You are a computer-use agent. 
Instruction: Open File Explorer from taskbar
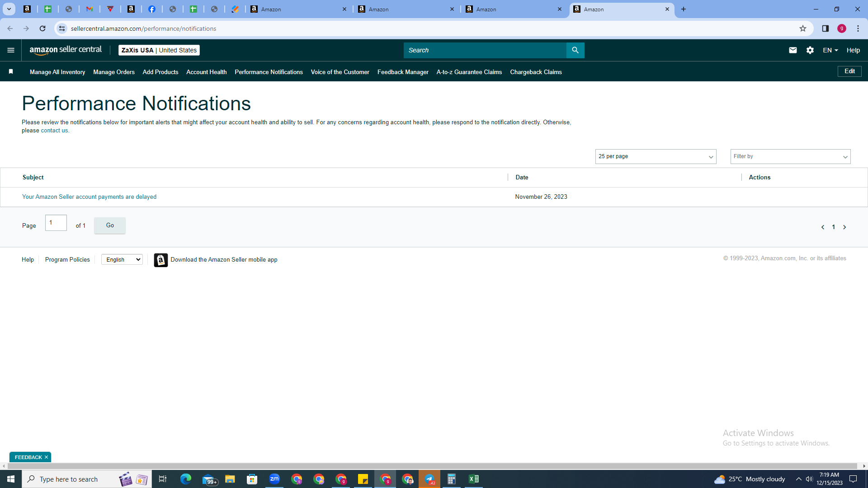click(x=230, y=479)
